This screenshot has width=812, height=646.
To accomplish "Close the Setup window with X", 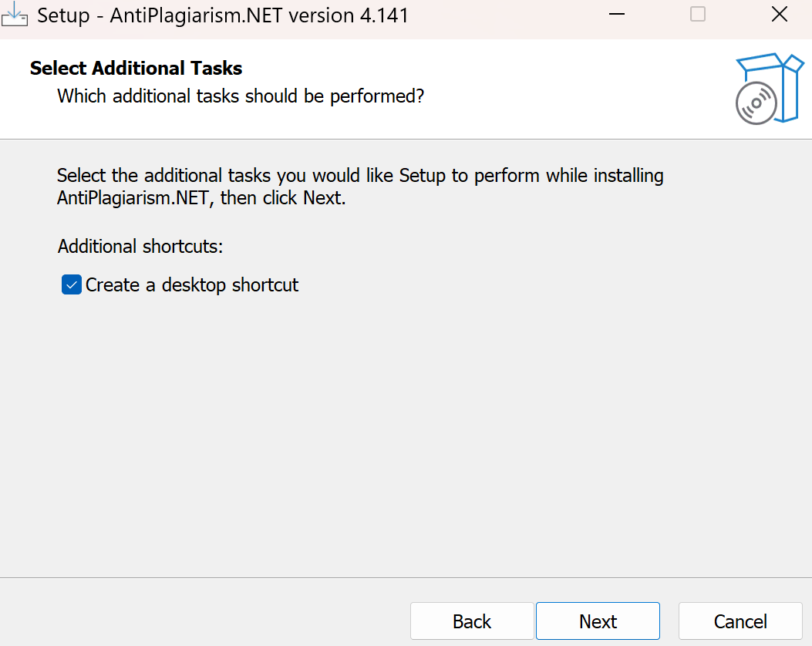I will (780, 15).
